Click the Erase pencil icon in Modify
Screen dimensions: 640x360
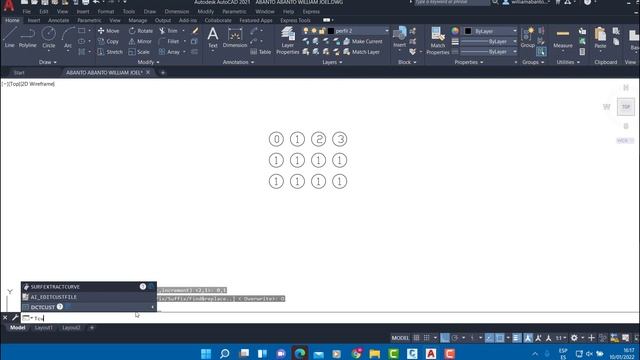pos(195,31)
